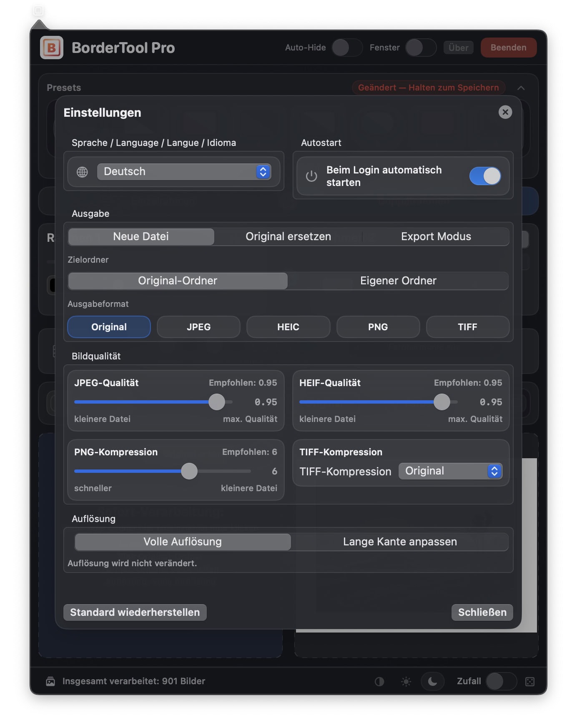Select Original output format
The height and width of the screenshot is (728, 577).
pyautogui.click(x=109, y=327)
